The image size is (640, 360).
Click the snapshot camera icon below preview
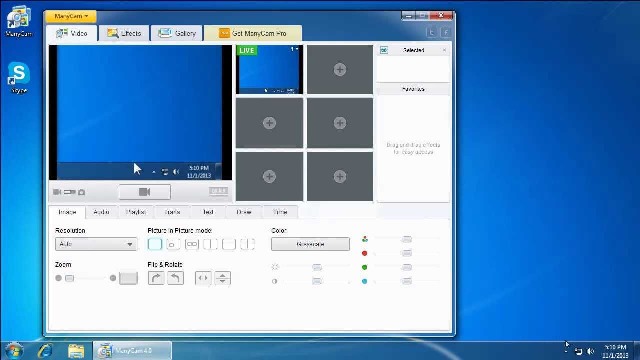(82, 192)
